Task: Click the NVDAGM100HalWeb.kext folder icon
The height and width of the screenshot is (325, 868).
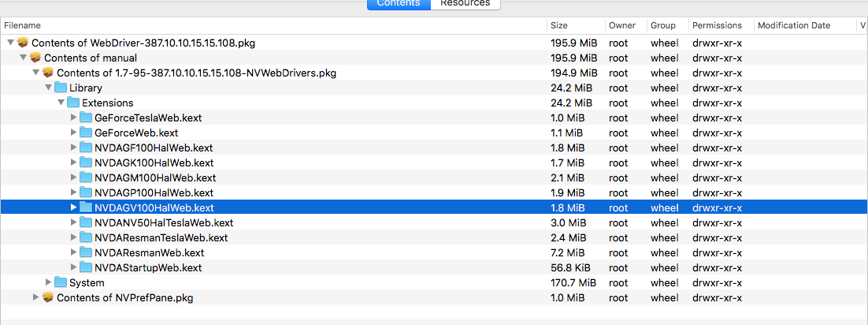Action: click(x=86, y=177)
